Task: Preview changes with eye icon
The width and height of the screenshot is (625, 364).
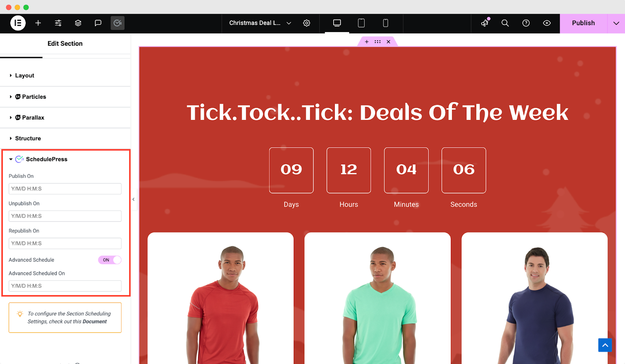Action: pyautogui.click(x=547, y=23)
